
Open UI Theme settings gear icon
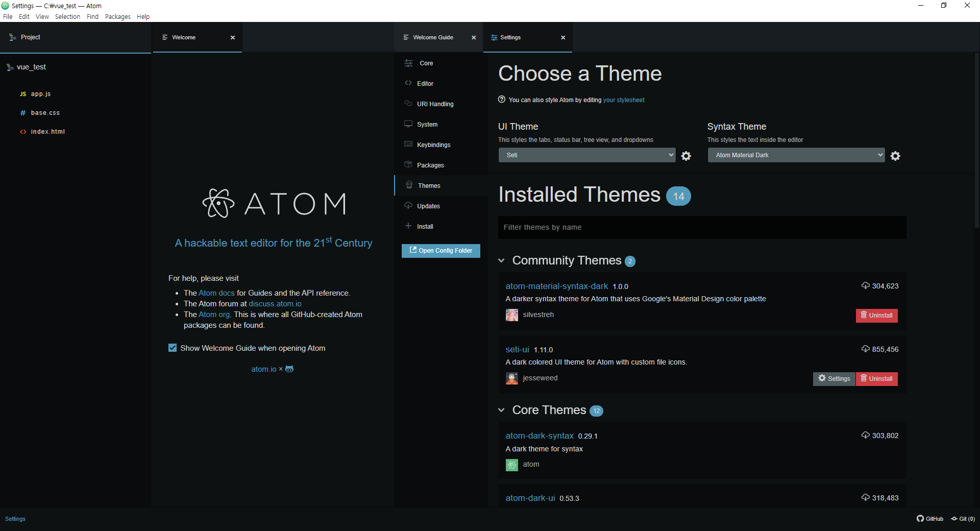(x=686, y=156)
